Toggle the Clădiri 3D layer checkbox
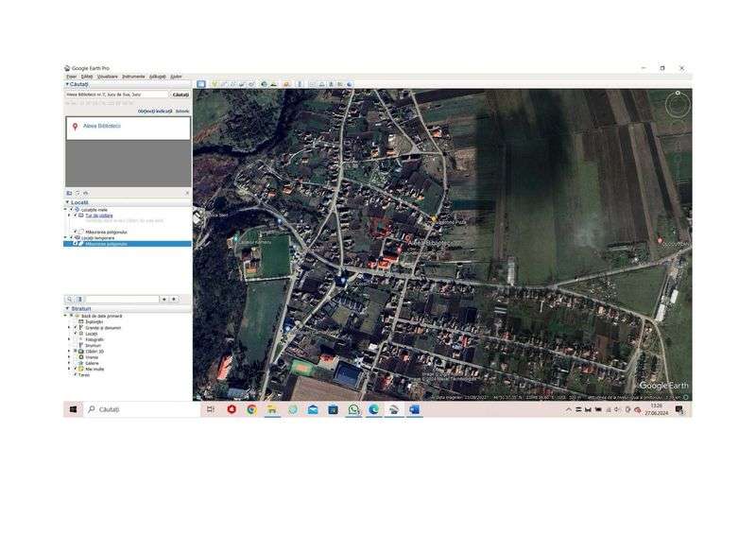 pos(76,352)
